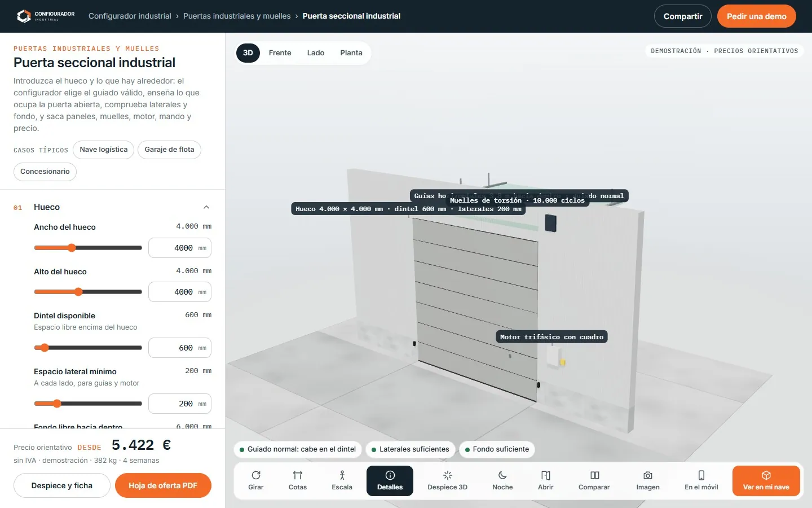Screen dimensions: 812x508
Task: Open the Despiece 3D exploded view
Action: (448, 481)
